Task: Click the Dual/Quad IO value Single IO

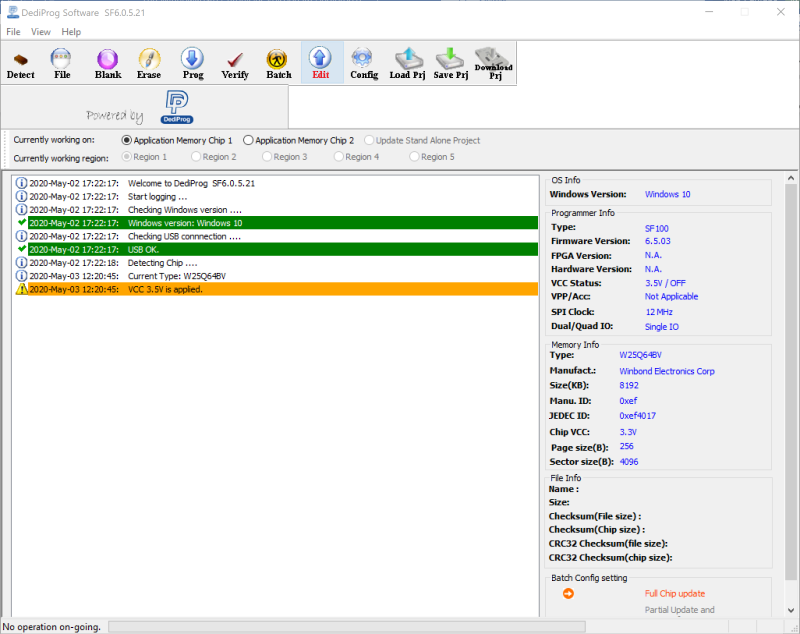Action: click(662, 326)
